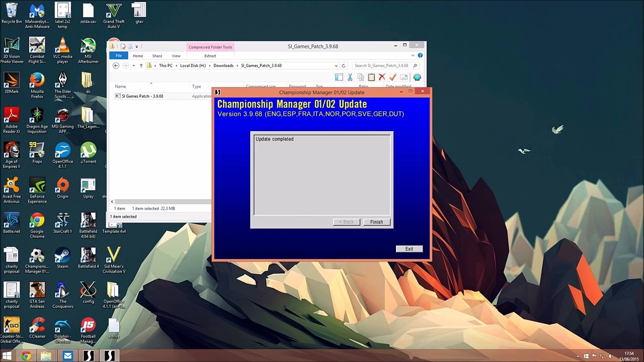The width and height of the screenshot is (644, 362).
Task: Expand the arrow after Local Disk (H:) breadcrumb
Action: [x=210, y=66]
